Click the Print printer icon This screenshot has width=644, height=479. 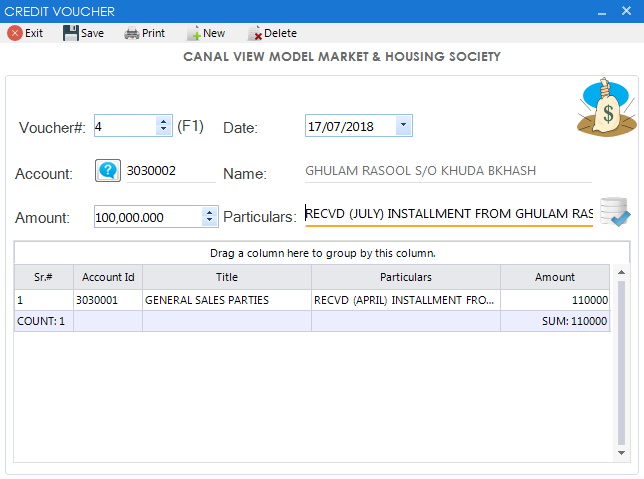click(x=132, y=33)
